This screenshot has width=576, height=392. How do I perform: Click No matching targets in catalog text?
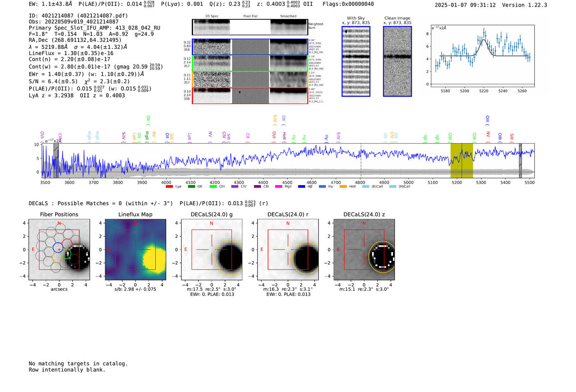[78, 364]
